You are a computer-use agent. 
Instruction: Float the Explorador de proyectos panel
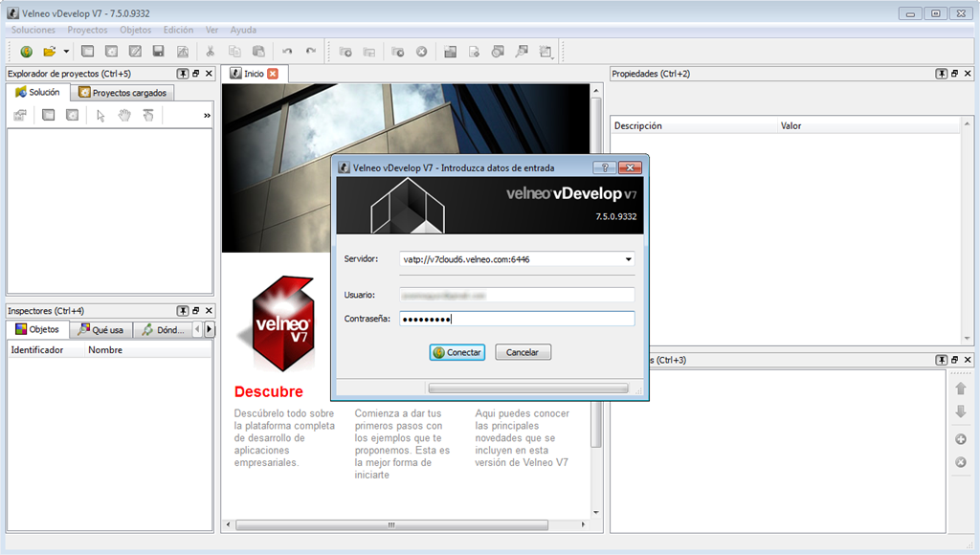(x=195, y=73)
